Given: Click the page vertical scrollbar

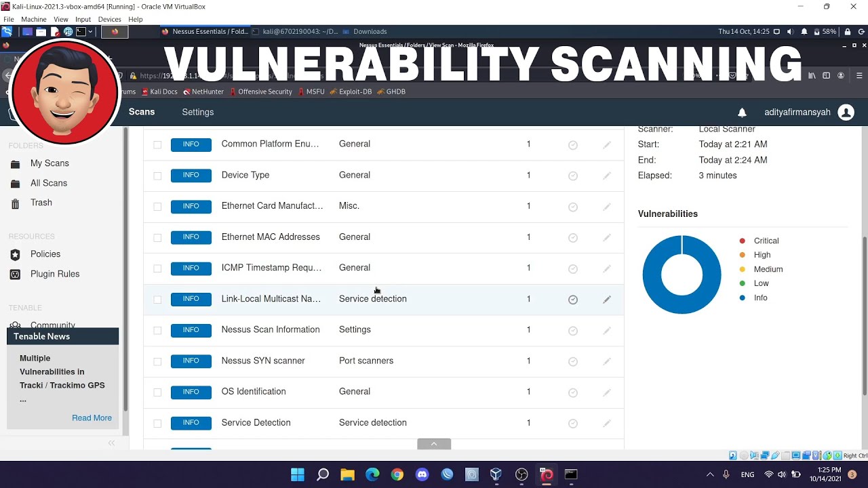Looking at the screenshot, I should click(x=865, y=314).
